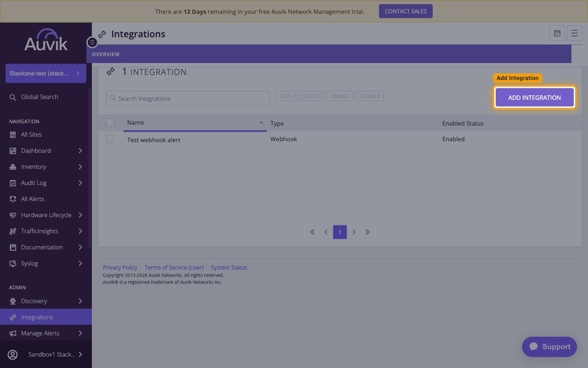Select page 1 in pagination
The image size is (588, 368).
coord(340,232)
